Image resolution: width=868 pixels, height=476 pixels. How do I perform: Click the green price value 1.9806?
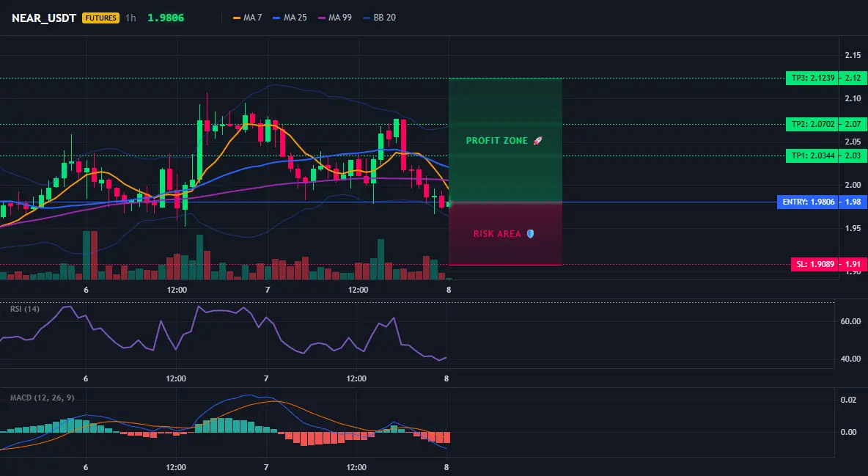click(166, 18)
